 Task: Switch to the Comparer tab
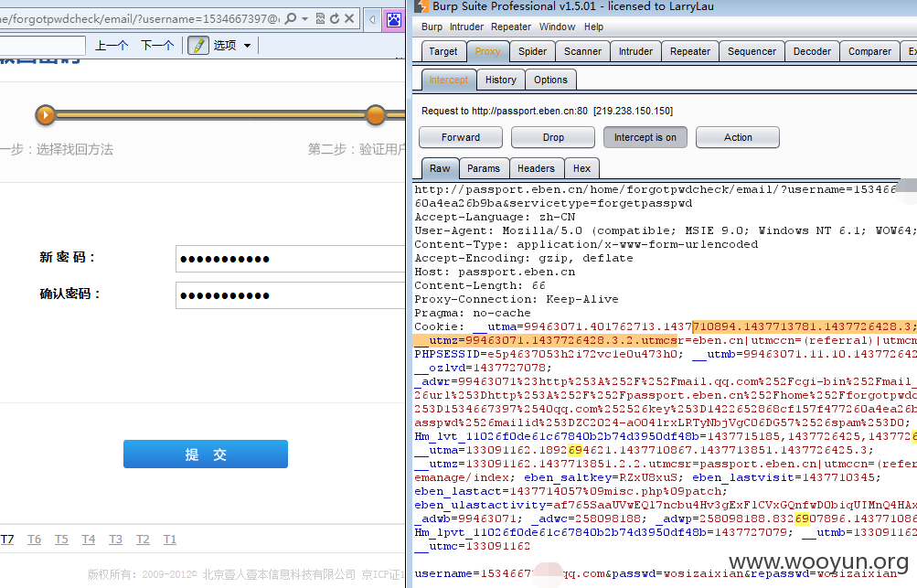pos(869,51)
